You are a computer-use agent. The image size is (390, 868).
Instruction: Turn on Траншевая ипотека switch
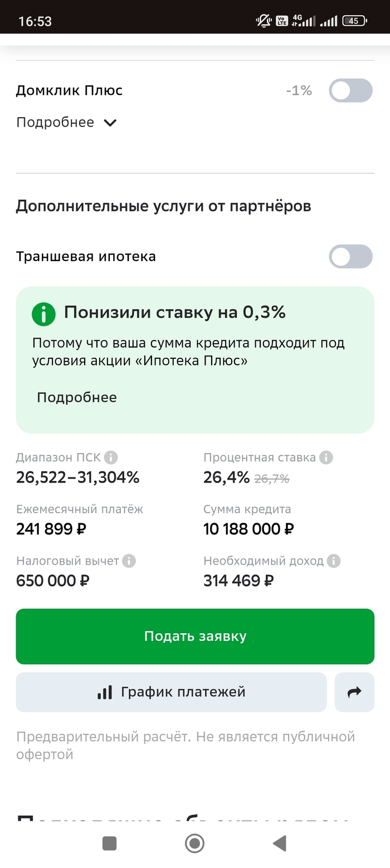tap(350, 257)
